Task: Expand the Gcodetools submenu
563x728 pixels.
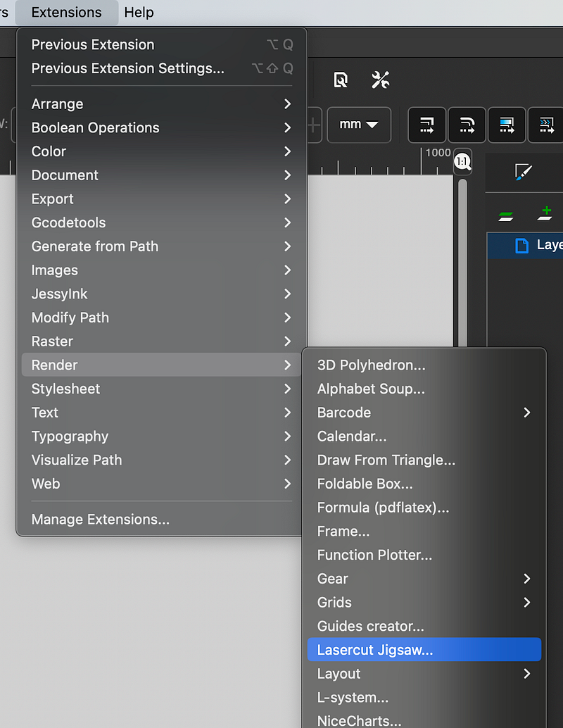Action: (x=162, y=222)
